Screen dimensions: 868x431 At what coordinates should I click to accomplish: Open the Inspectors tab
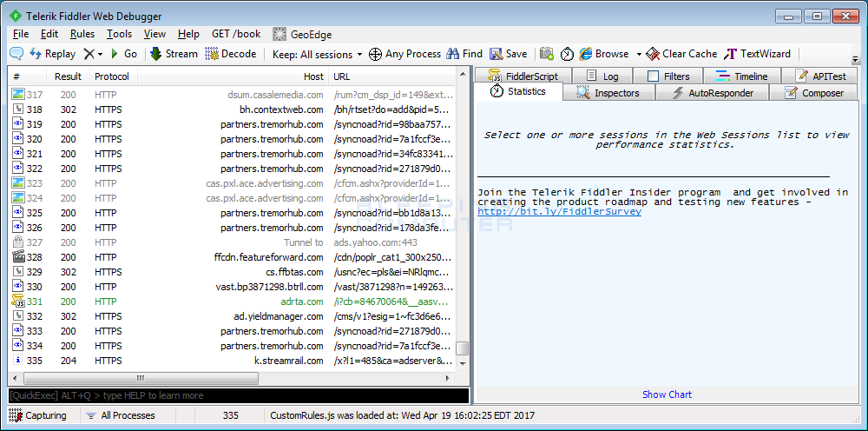pos(609,93)
